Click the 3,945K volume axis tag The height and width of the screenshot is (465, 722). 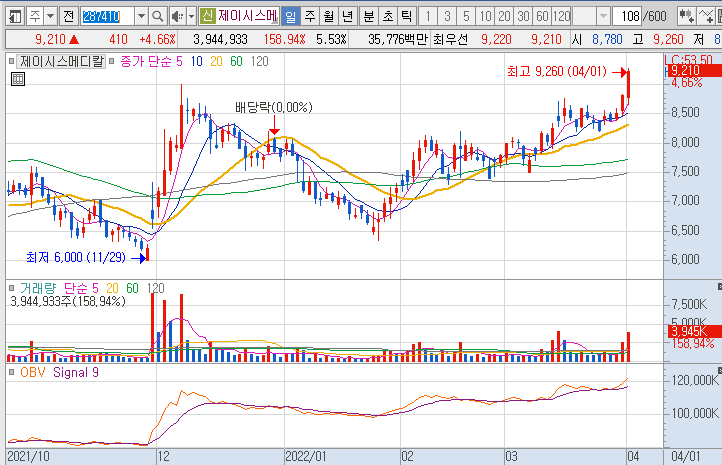point(695,331)
